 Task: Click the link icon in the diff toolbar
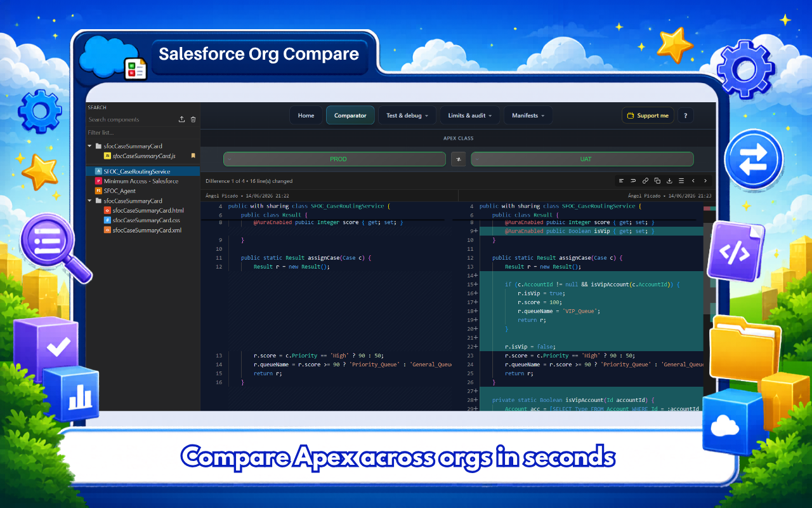tap(645, 181)
